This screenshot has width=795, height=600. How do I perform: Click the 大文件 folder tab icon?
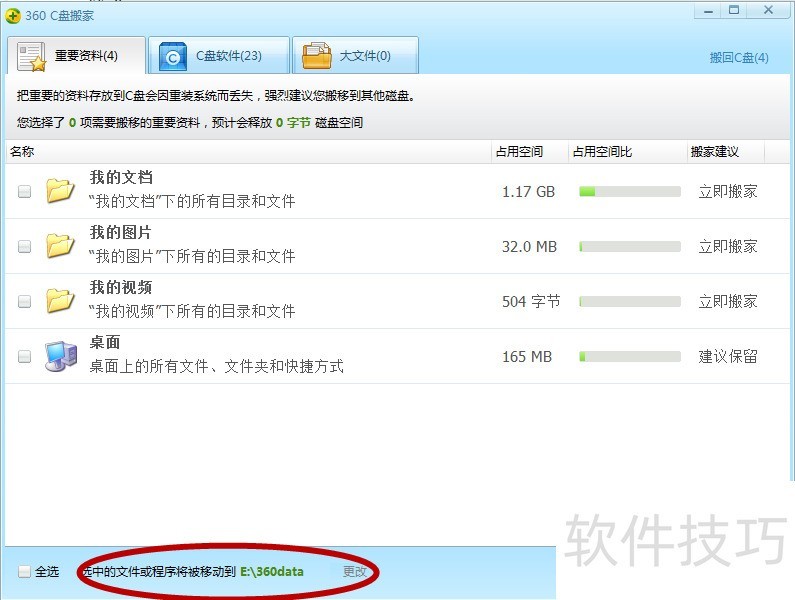[x=317, y=56]
